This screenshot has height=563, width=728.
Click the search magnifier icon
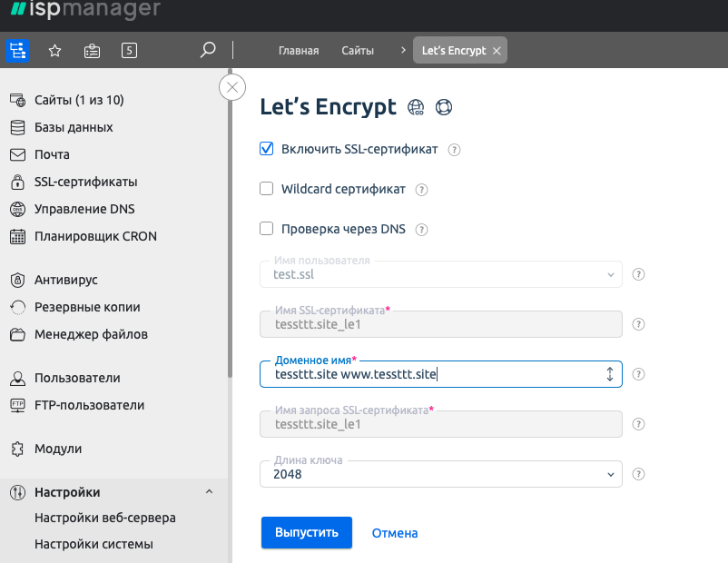click(208, 50)
